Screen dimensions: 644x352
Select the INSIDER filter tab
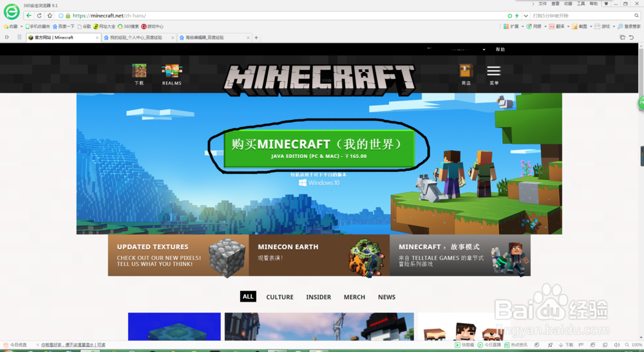(318, 297)
